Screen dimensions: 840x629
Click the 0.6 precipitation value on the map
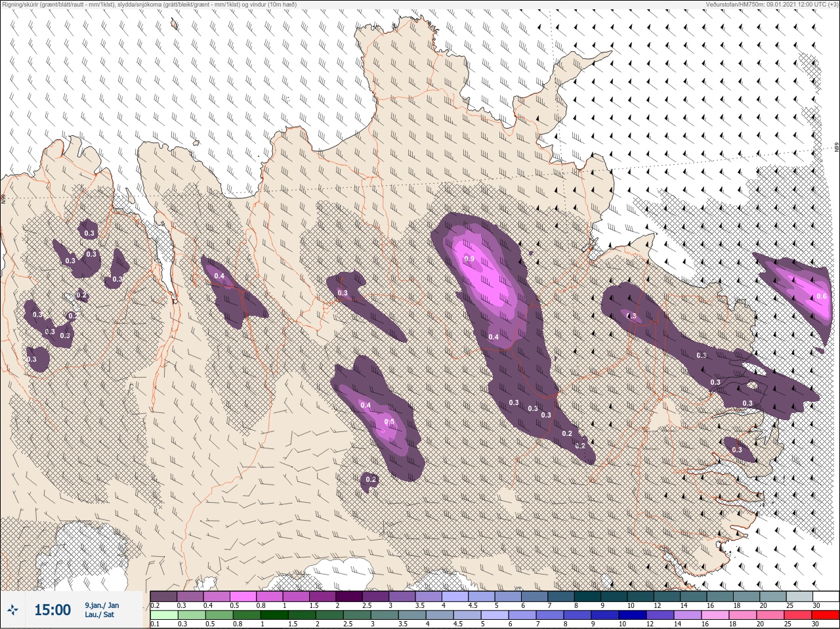click(x=821, y=296)
